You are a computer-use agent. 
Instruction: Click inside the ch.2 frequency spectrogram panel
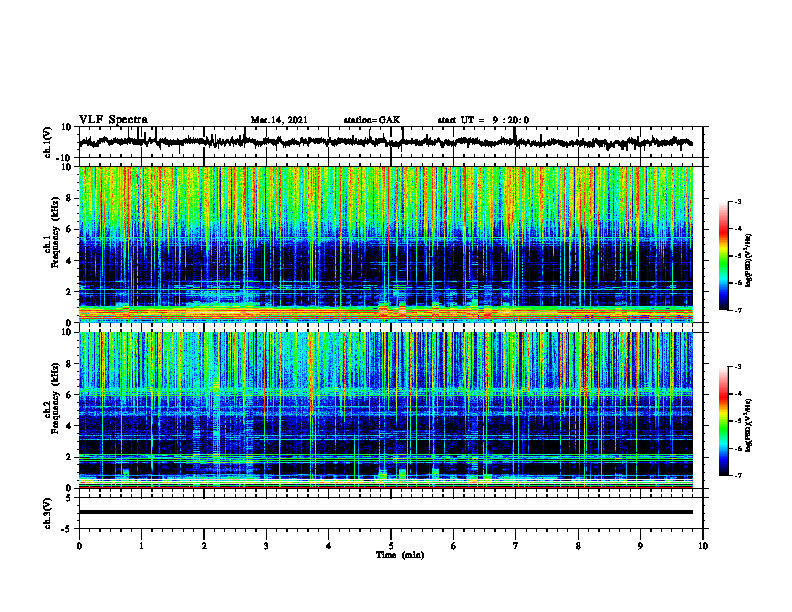point(385,410)
